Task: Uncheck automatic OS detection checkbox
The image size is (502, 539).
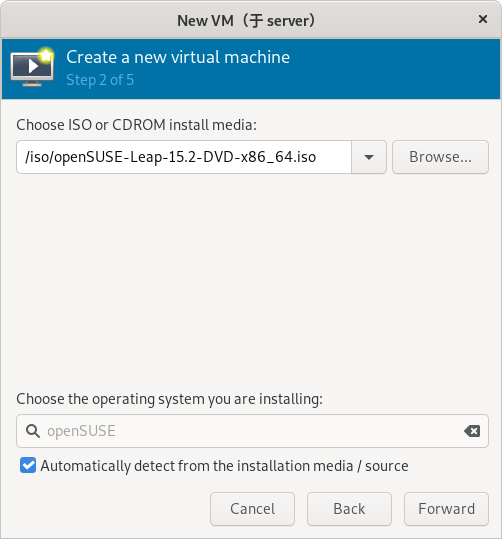Action: (x=28, y=465)
